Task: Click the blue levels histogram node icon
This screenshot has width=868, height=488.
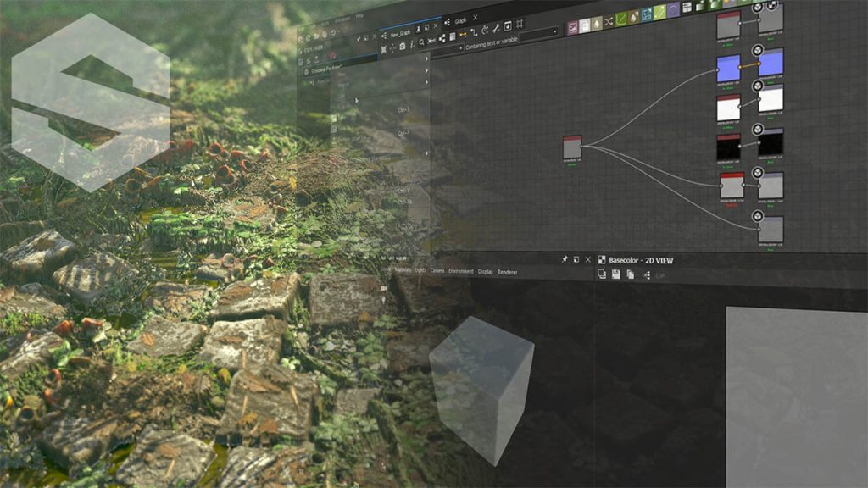Action: [x=647, y=14]
